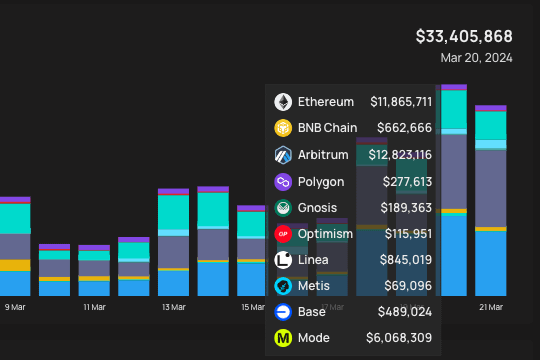Click the Mode logo icon
The image size is (540, 360).
coord(283,338)
